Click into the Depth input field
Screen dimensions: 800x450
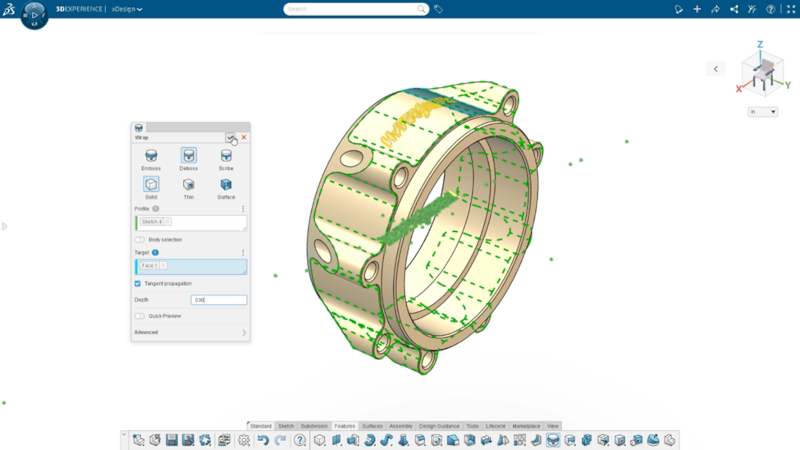click(x=218, y=300)
